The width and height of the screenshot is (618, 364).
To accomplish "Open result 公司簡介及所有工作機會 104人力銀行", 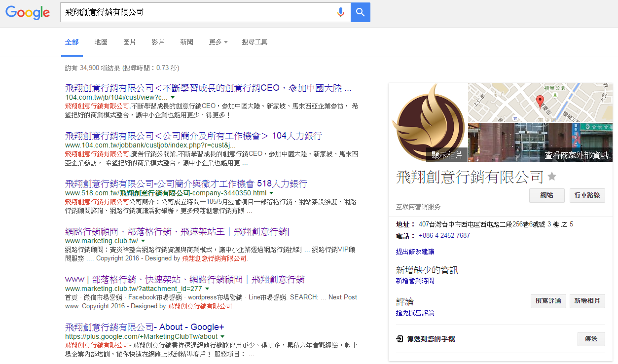I will coord(193,136).
